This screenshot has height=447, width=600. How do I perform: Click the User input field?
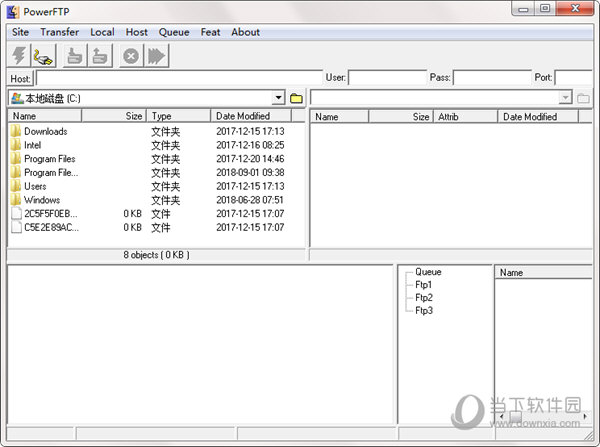pos(388,78)
